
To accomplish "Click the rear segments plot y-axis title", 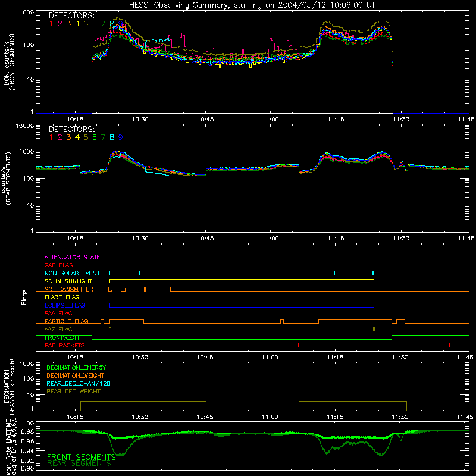I will 6,178.
